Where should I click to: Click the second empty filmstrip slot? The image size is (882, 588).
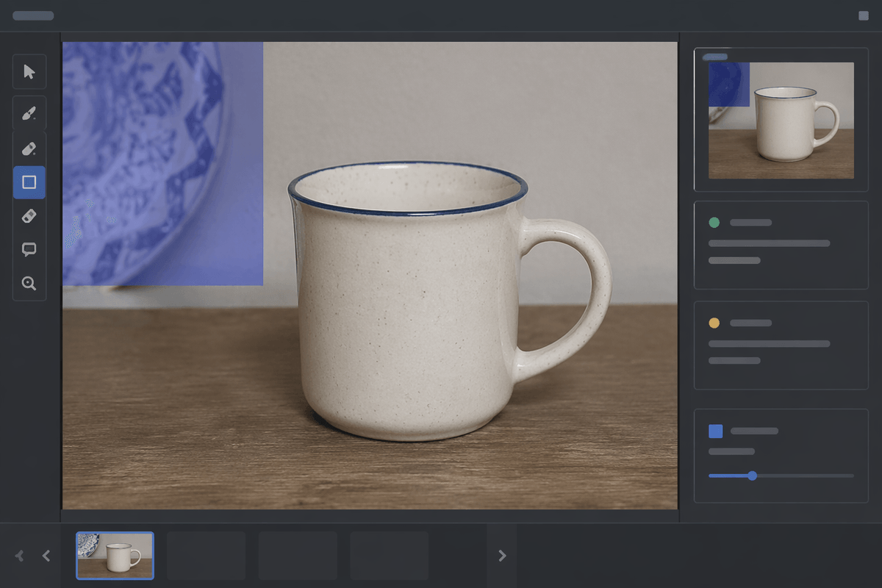coord(298,556)
